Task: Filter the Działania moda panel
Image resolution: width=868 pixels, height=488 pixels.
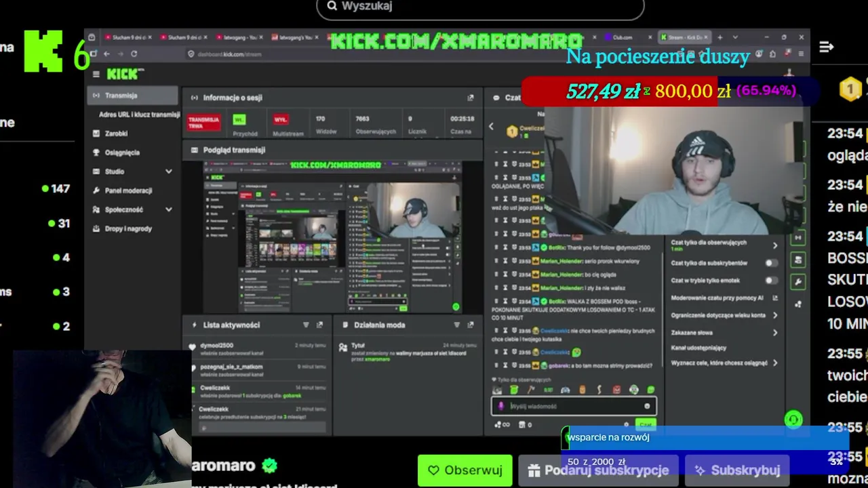Action: pyautogui.click(x=456, y=325)
